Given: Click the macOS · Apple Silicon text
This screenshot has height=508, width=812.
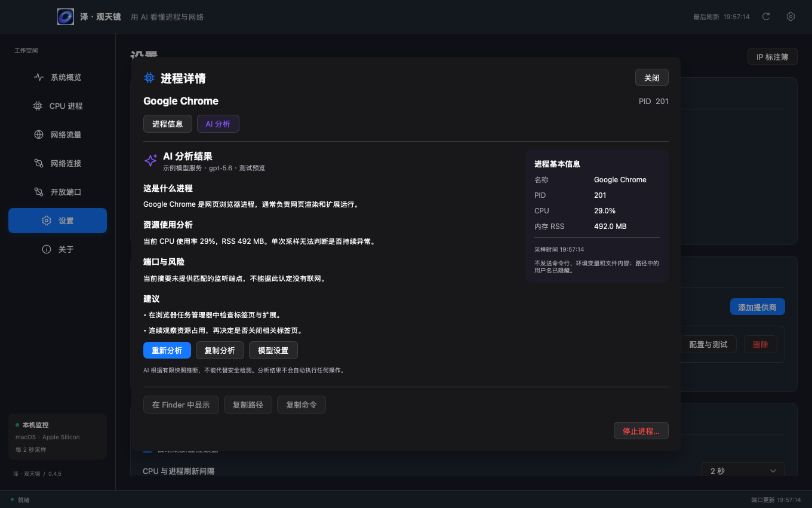Looking at the screenshot, I should coord(48,437).
